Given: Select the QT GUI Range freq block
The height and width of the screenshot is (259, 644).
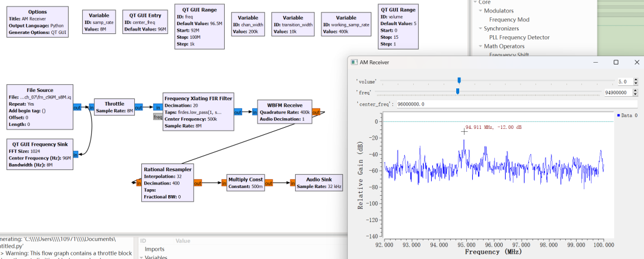Looking at the screenshot, I should [200, 27].
